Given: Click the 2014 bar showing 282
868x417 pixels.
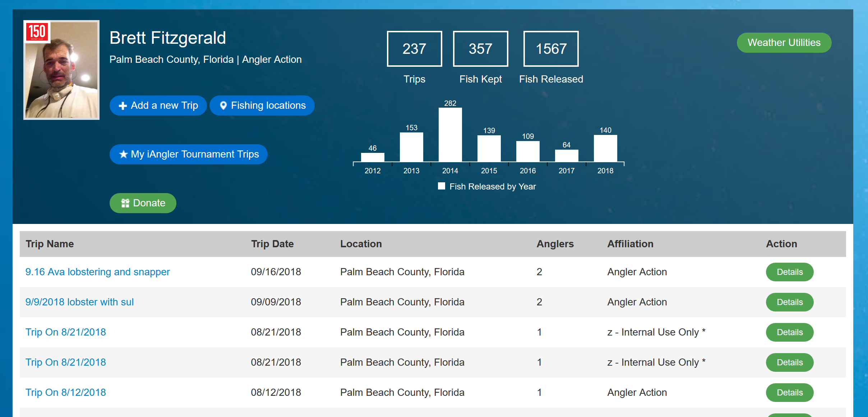Looking at the screenshot, I should pyautogui.click(x=450, y=135).
